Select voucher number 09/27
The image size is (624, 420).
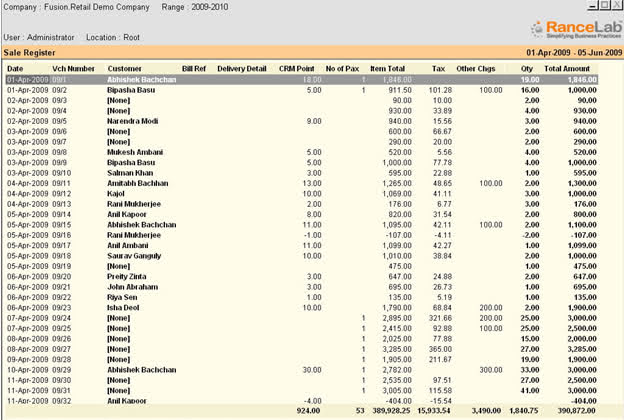[x=61, y=349]
